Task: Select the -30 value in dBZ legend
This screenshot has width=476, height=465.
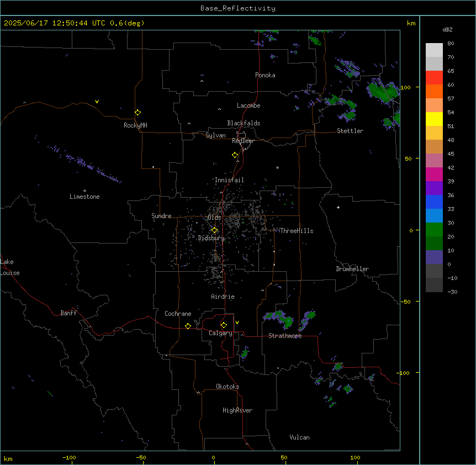Action: coord(452,292)
